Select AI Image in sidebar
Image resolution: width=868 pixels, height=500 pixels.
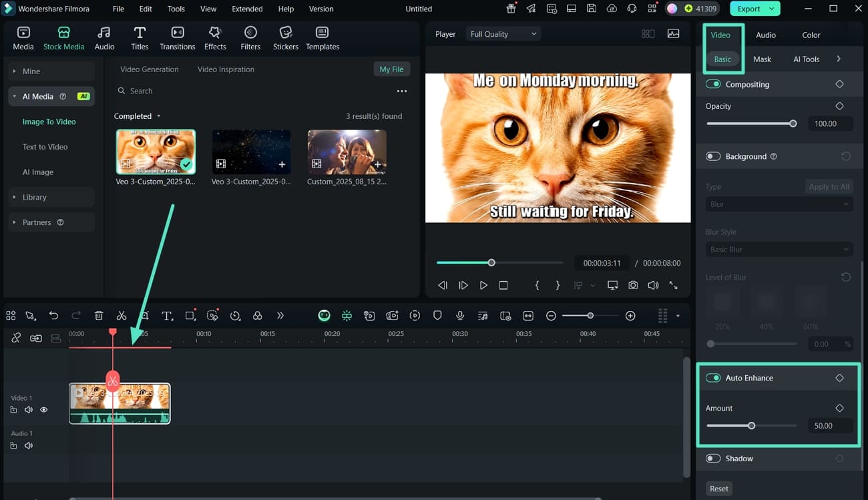pyautogui.click(x=38, y=172)
